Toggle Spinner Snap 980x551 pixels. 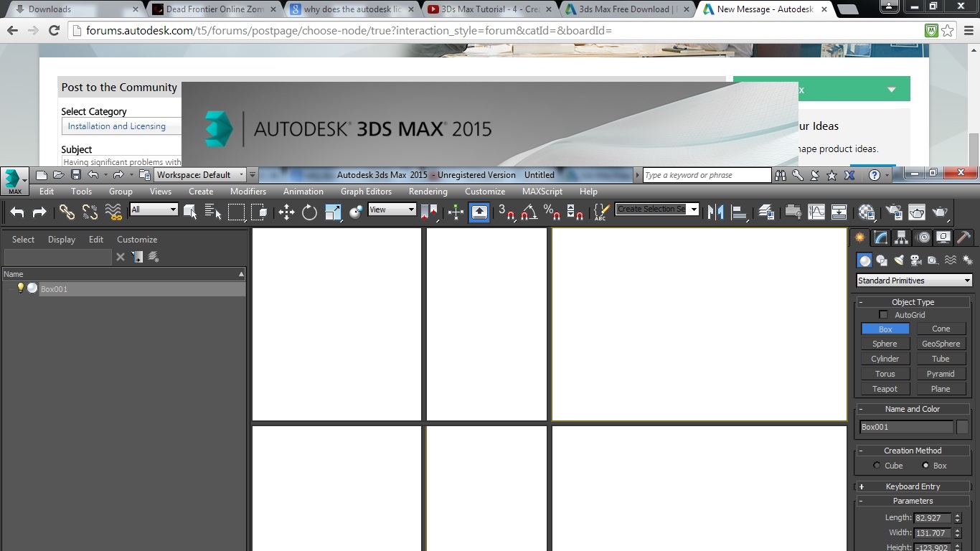(575, 212)
